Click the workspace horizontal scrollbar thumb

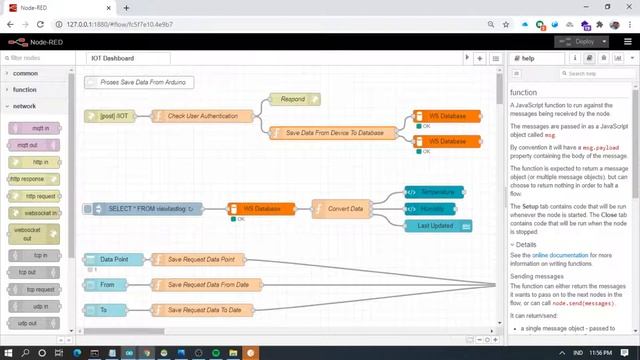coord(124,331)
